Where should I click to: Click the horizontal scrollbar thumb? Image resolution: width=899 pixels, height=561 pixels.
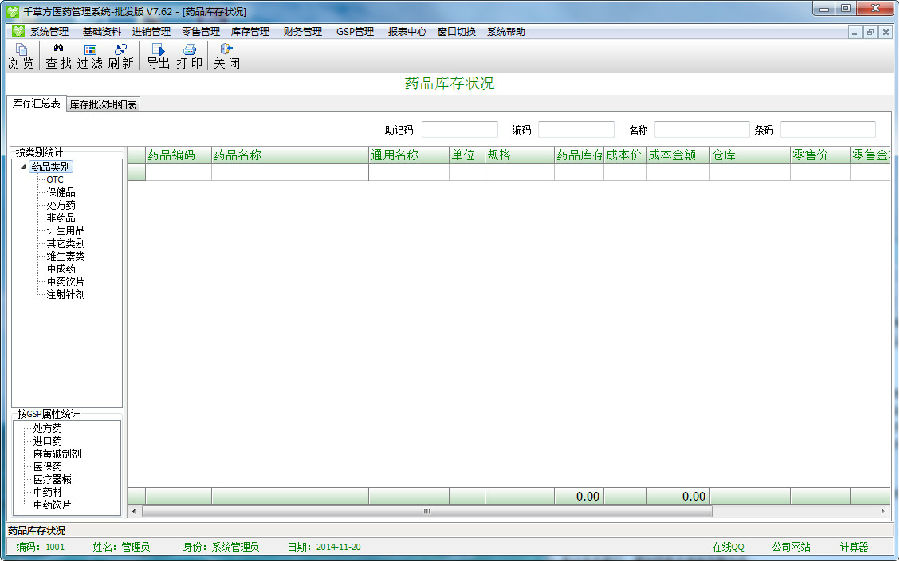427,511
